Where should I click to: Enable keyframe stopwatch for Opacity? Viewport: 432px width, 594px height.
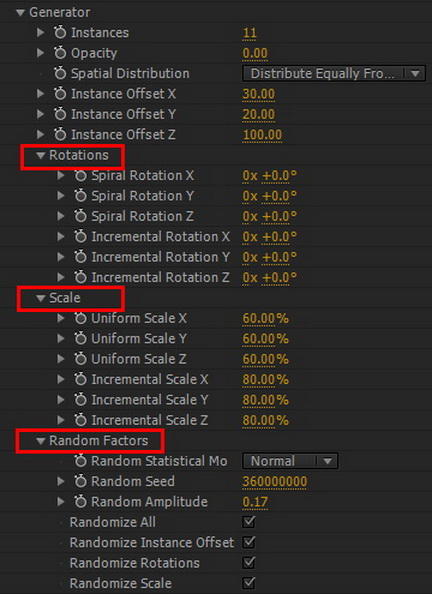(x=60, y=53)
